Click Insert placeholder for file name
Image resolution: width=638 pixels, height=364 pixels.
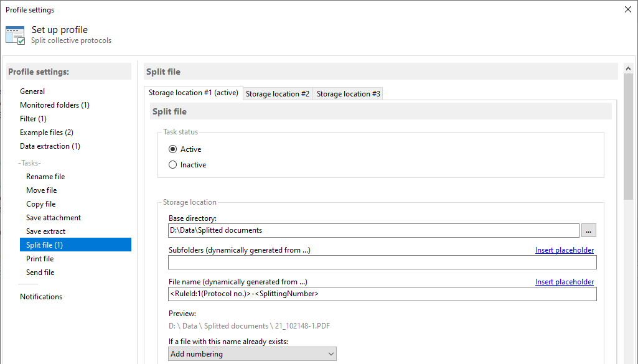[564, 281]
